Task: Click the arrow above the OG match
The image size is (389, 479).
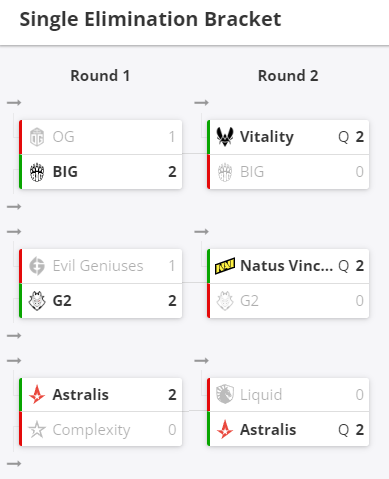Action: [14, 103]
